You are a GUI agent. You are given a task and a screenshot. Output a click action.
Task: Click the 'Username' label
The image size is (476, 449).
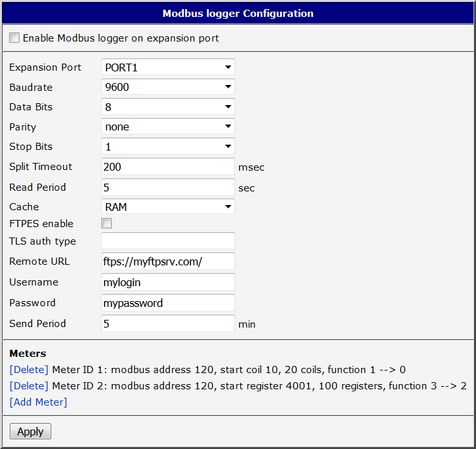34,282
